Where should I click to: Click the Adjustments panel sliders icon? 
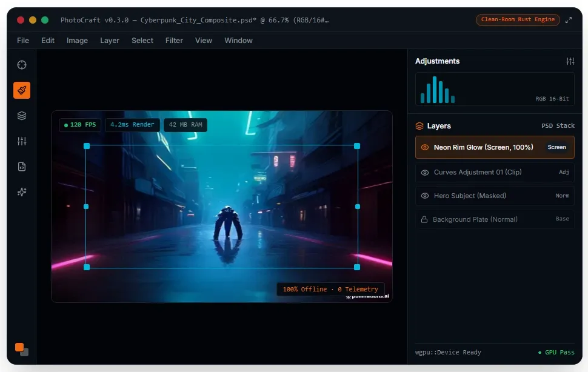570,61
